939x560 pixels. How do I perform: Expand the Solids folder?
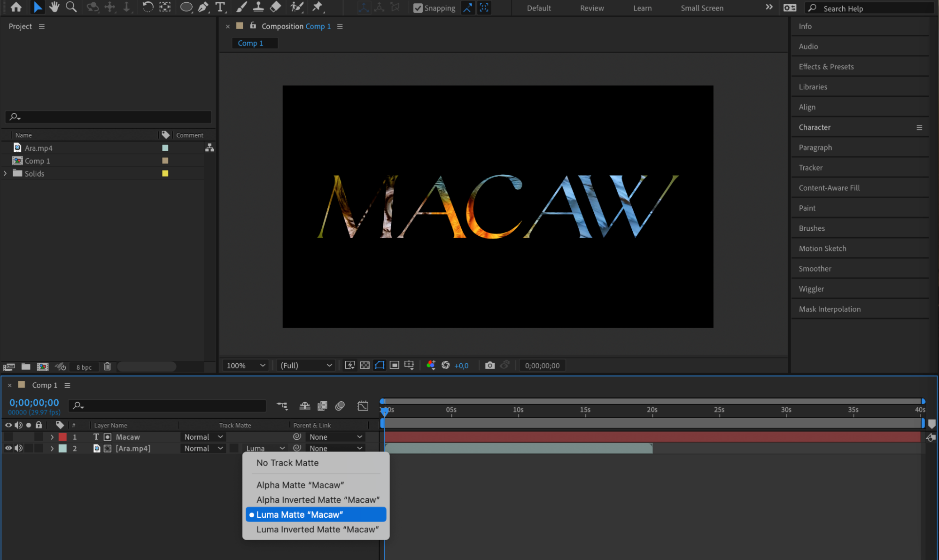(x=5, y=173)
